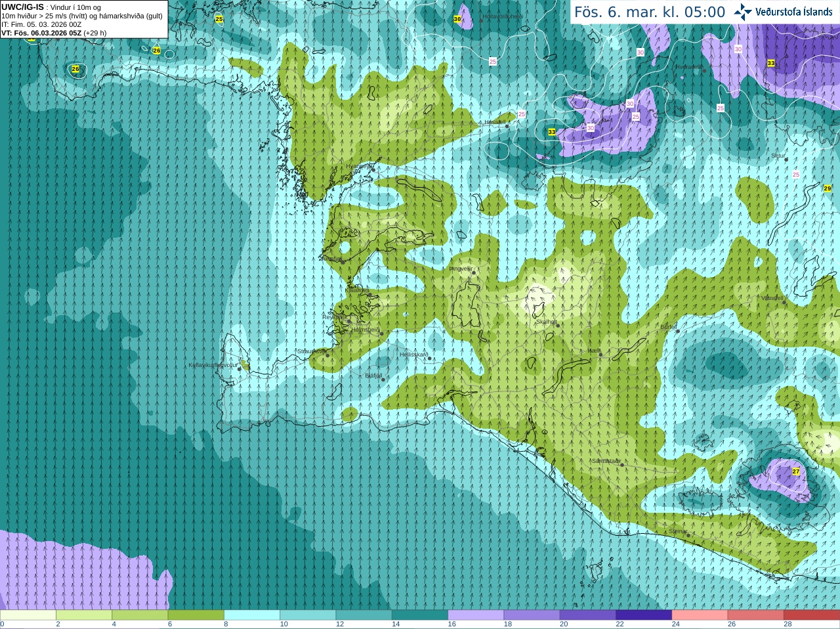Click the UWC/IG-IS model title line
Image resolution: width=840 pixels, height=629 pixels.
pos(51,7)
